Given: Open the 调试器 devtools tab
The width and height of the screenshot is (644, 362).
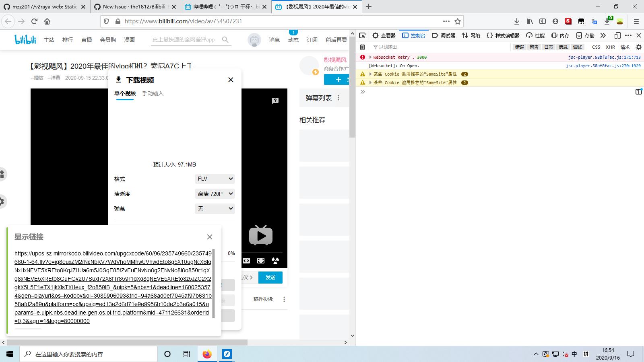Looking at the screenshot, I should tap(444, 35).
